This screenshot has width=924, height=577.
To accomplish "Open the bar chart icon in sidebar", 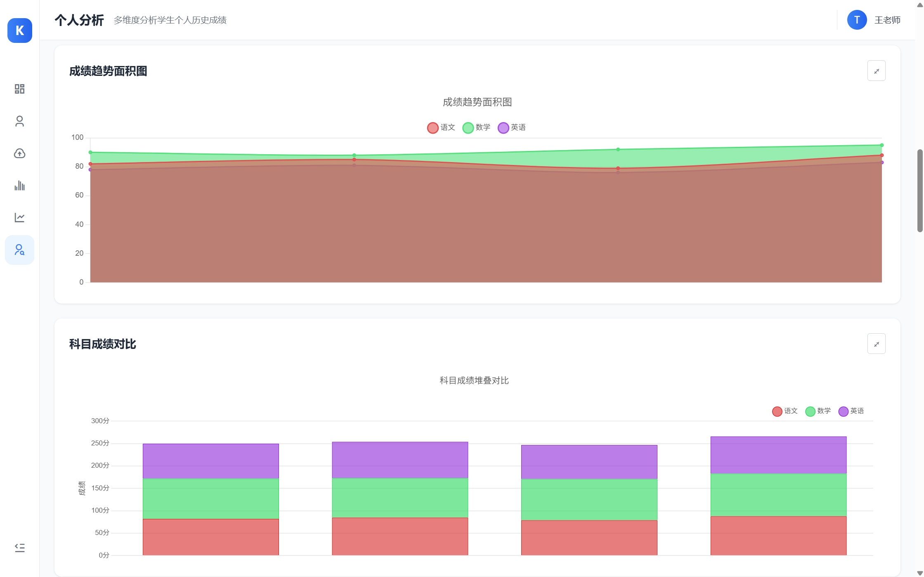I will (x=19, y=185).
